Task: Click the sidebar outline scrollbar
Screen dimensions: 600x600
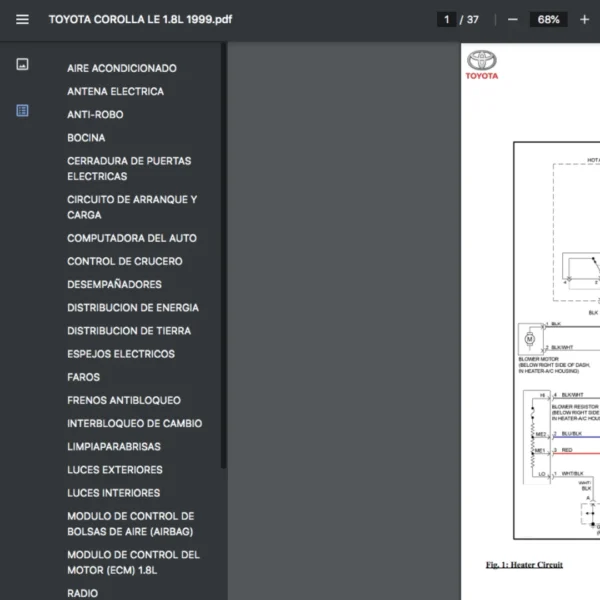Action: [224, 260]
